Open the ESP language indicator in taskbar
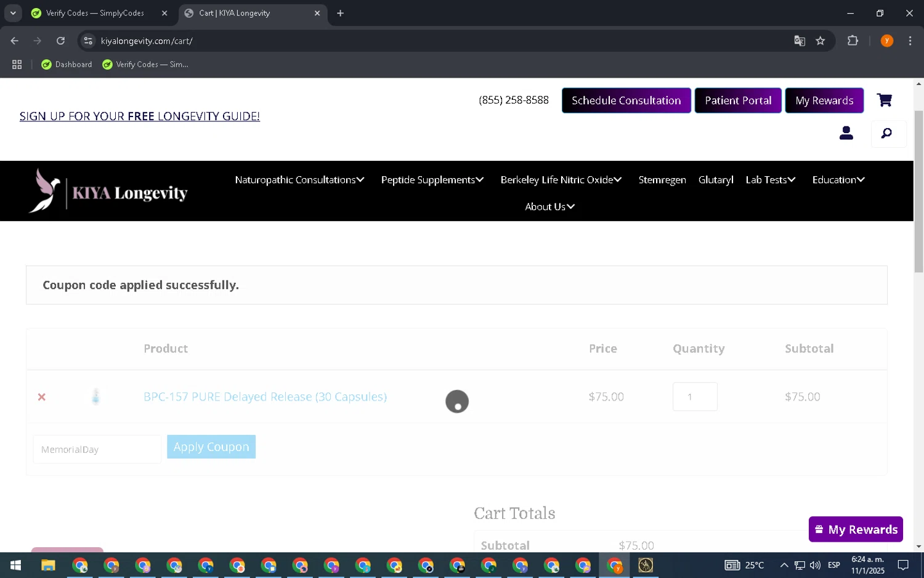The width and height of the screenshot is (924, 578). 834,565
